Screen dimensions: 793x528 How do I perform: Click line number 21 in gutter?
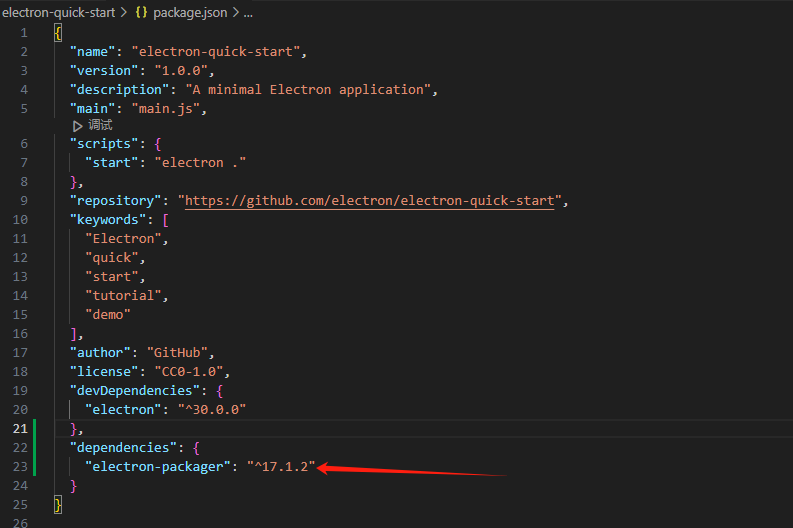pyautogui.click(x=20, y=429)
